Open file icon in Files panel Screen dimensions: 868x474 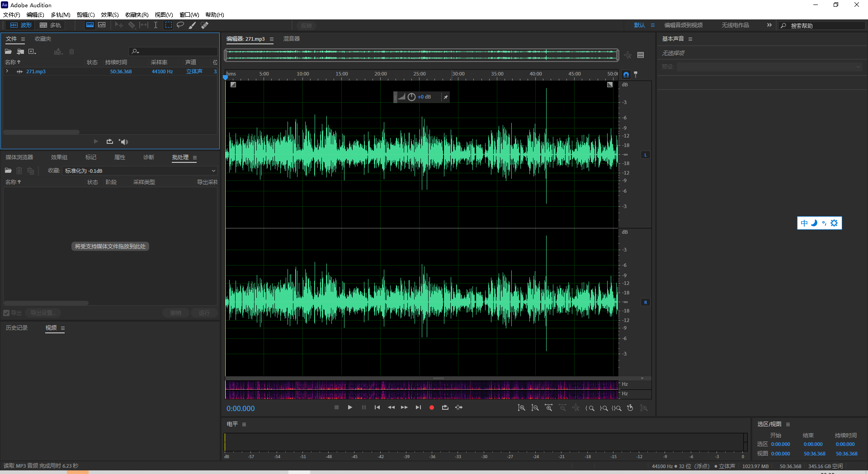8,52
